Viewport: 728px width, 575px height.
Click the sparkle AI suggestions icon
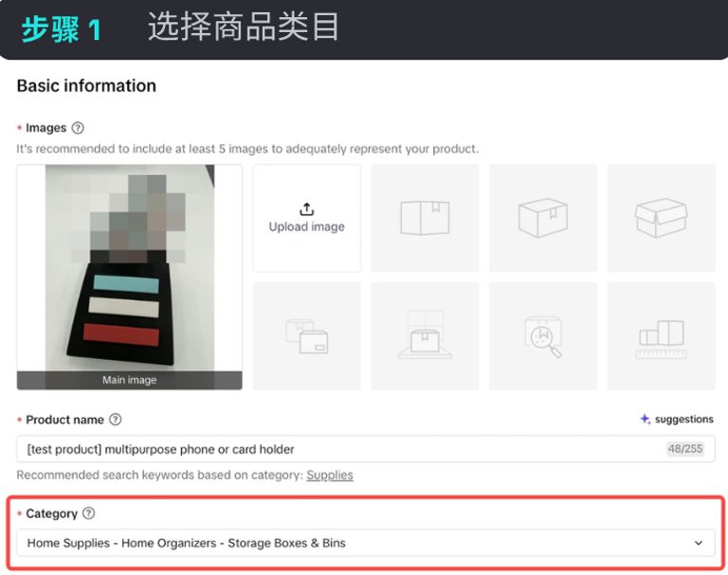point(645,419)
